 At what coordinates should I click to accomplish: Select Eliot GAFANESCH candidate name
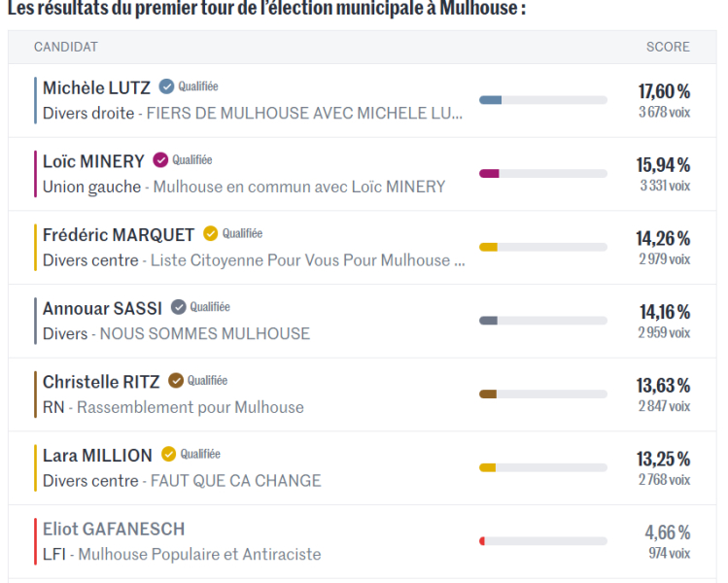click(x=114, y=530)
